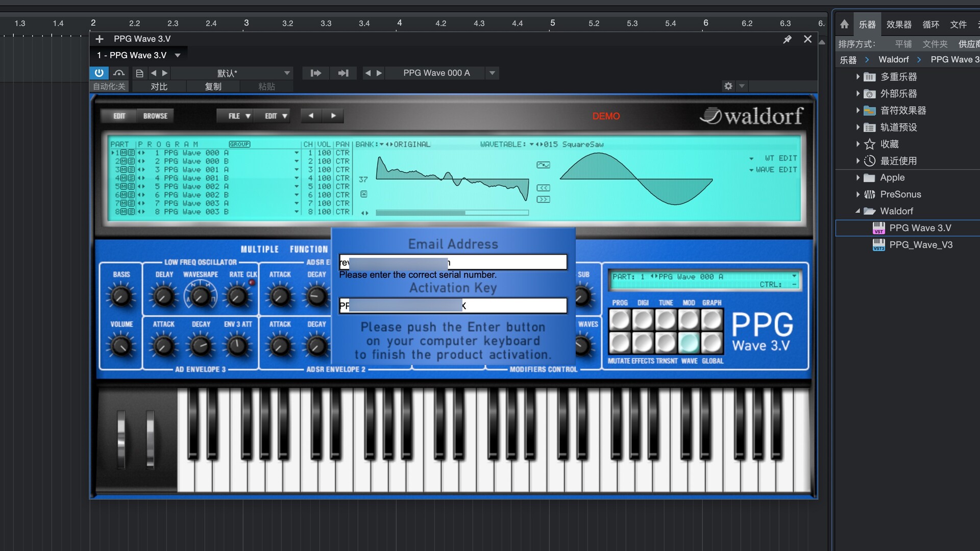Click the >> next wave button
This screenshot has width=980, height=551.
coord(543,199)
